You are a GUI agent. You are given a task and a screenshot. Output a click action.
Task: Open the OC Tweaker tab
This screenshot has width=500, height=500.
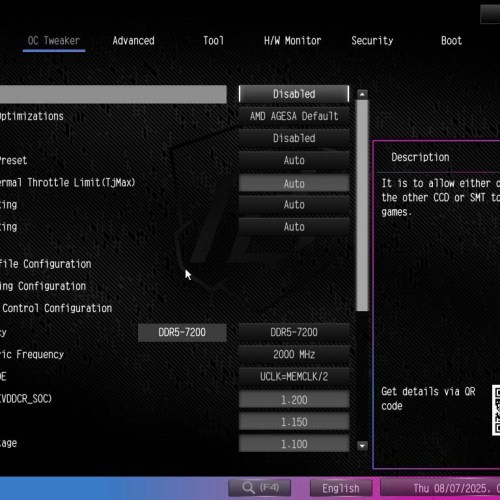[x=54, y=41]
